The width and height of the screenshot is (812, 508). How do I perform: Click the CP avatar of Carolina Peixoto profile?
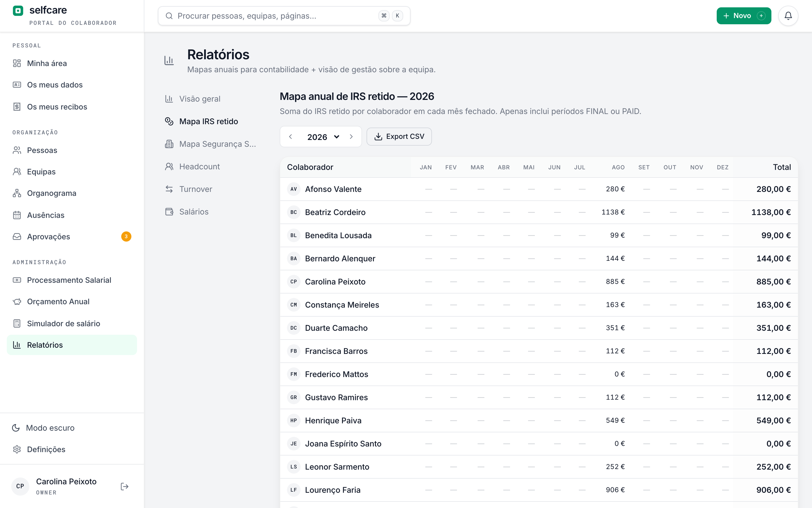pyautogui.click(x=20, y=486)
